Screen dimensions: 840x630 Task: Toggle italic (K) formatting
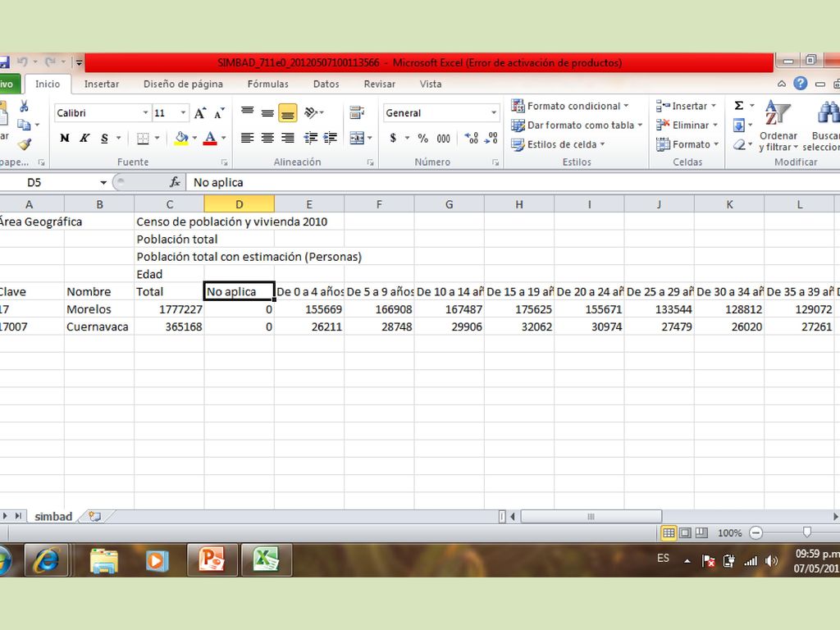(x=84, y=138)
